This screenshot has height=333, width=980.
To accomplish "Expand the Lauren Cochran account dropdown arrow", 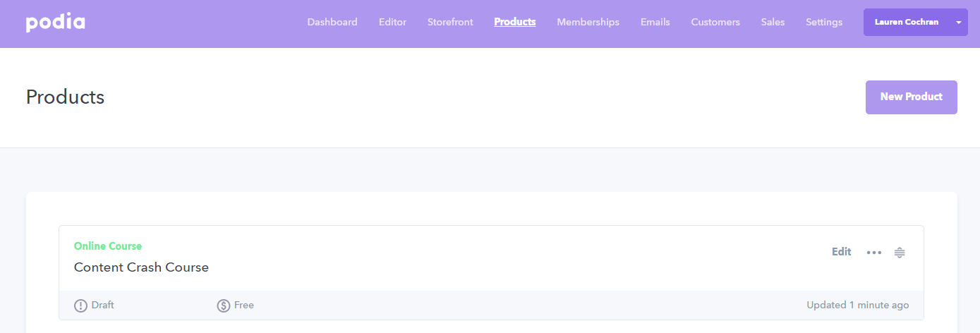I will pyautogui.click(x=959, y=23).
